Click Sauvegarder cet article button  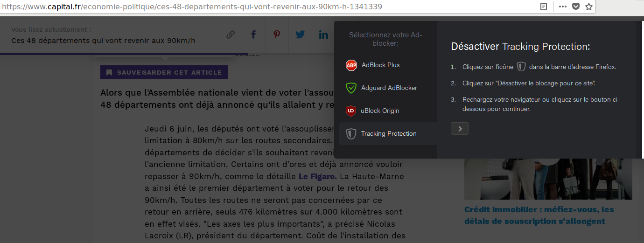pos(164,72)
